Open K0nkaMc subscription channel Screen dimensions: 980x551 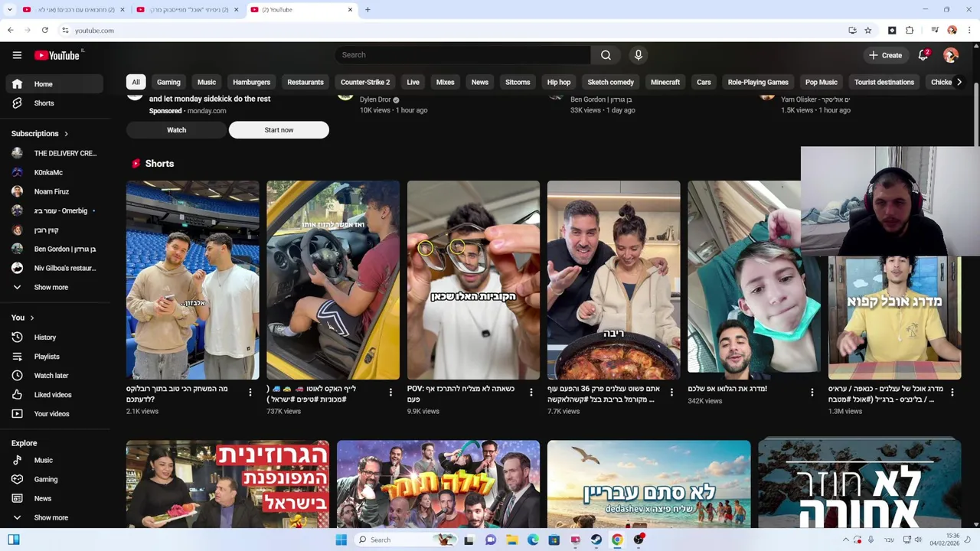tap(54, 173)
